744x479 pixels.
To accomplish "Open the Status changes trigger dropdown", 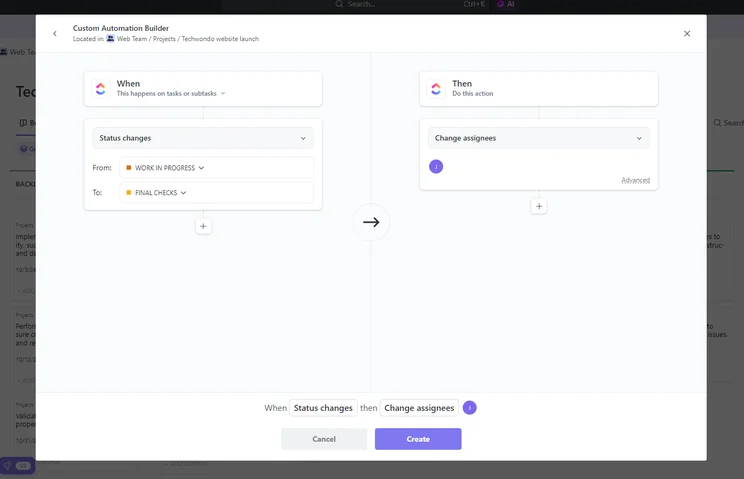I will point(203,138).
